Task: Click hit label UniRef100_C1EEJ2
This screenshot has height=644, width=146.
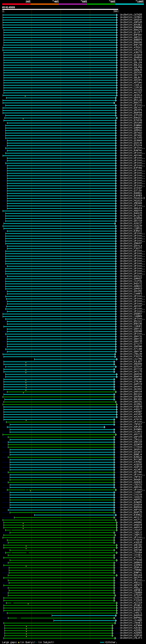Action: tap(131, 85)
